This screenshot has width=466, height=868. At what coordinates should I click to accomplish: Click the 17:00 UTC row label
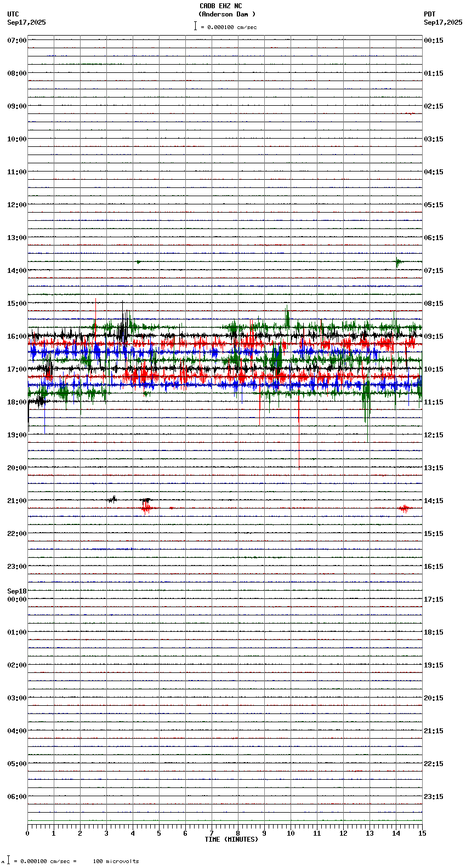pyautogui.click(x=17, y=369)
